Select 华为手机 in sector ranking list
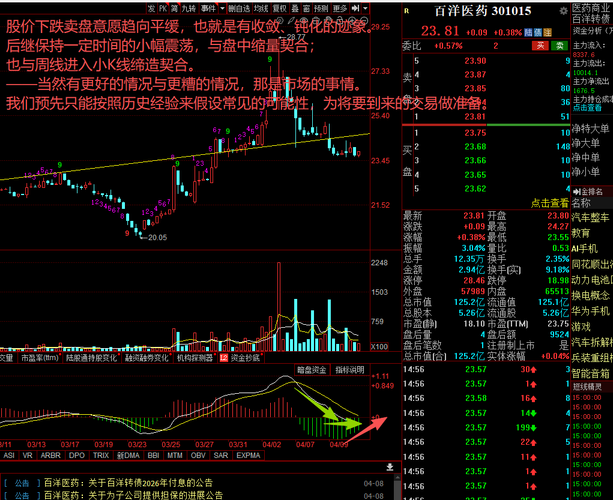 coord(591,311)
